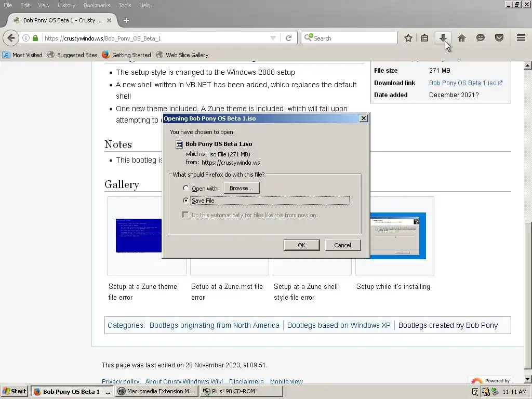The height and width of the screenshot is (399, 532).
Task: Cancel the file download dialog
Action: (x=343, y=245)
